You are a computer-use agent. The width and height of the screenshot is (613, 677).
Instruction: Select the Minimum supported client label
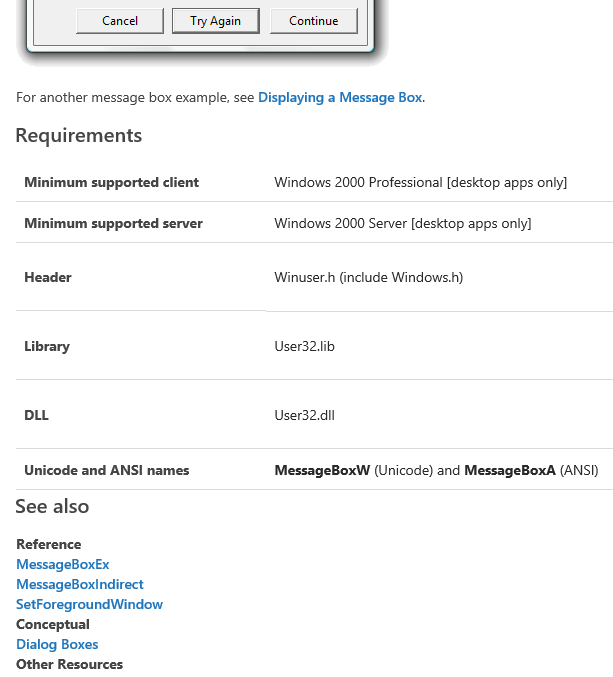click(x=111, y=183)
